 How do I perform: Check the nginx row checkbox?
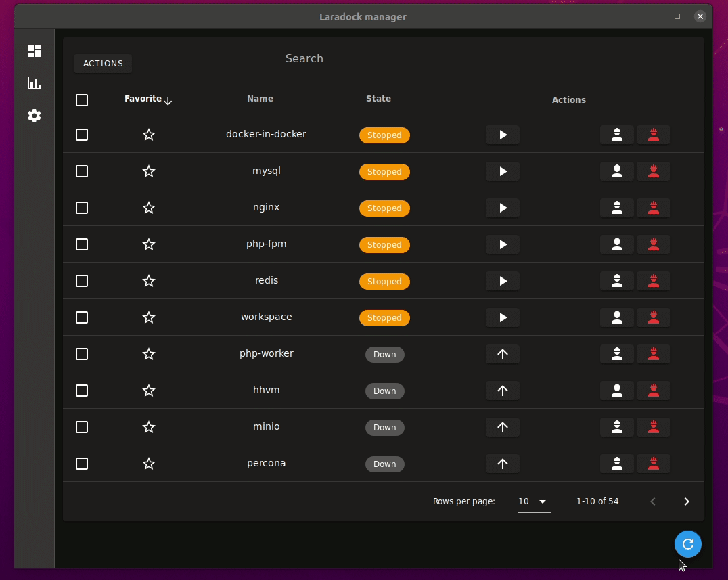click(x=82, y=208)
